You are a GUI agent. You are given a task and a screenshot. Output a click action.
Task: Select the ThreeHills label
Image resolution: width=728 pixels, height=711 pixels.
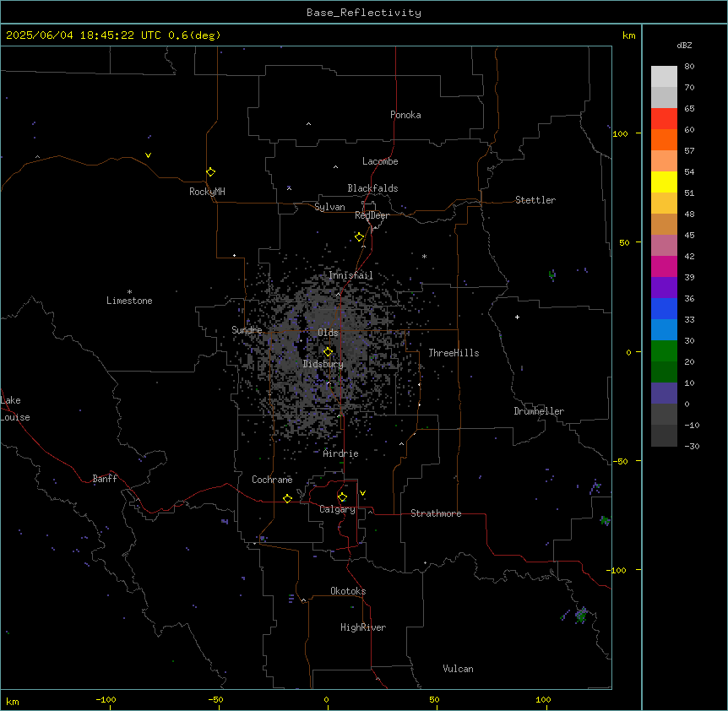point(454,353)
